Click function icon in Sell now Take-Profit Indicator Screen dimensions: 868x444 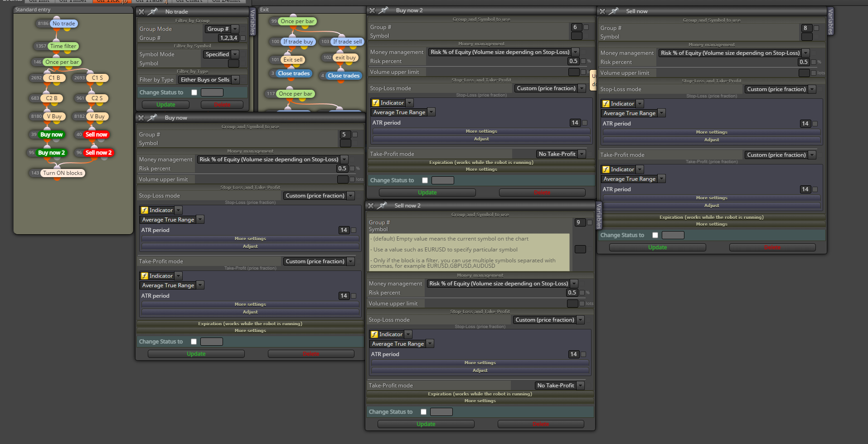point(606,169)
